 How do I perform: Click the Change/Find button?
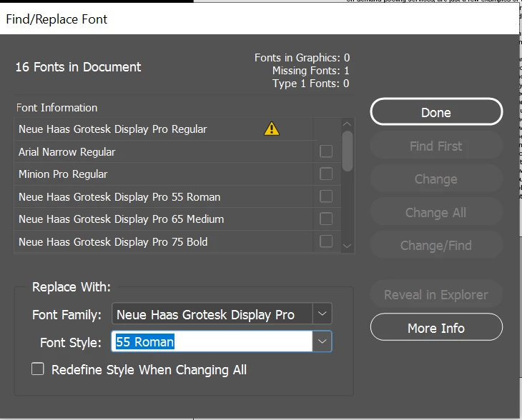(436, 246)
